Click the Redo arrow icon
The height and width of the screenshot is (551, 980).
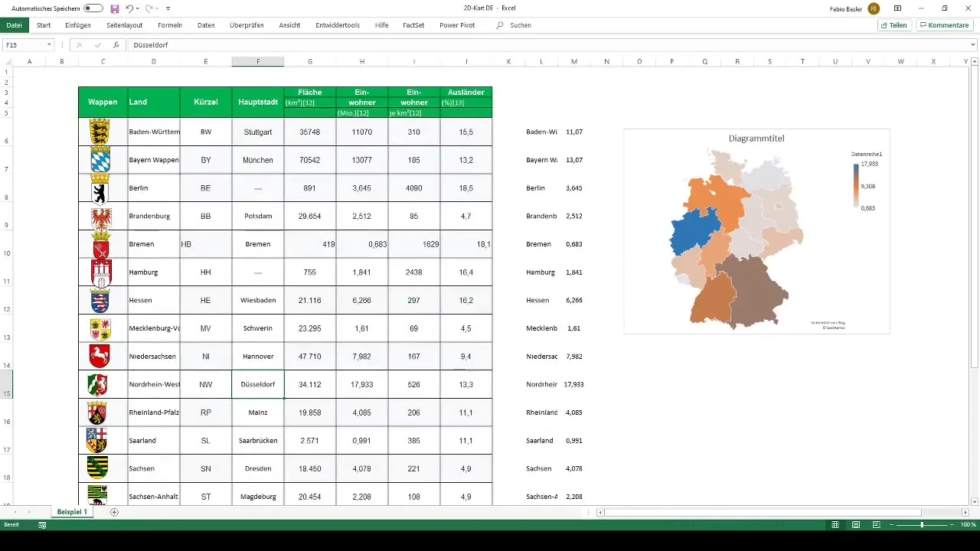(149, 8)
